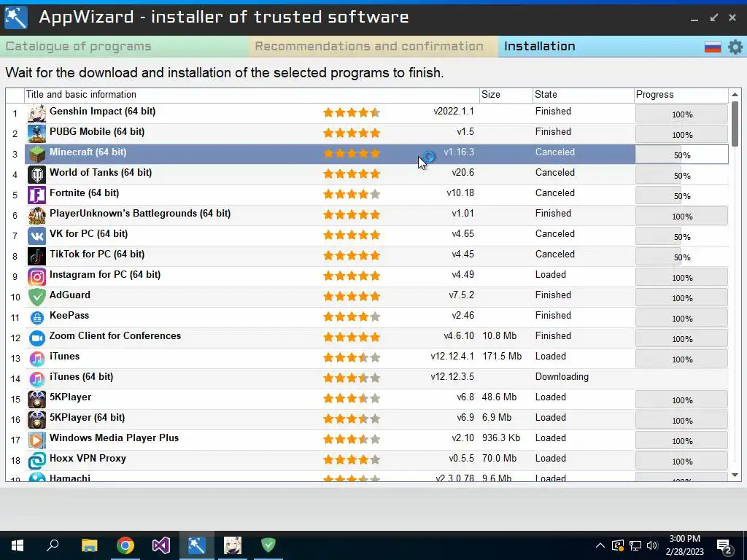Screen dimensions: 747x560
Task: Click the Fortnite app icon
Action: click(36, 195)
